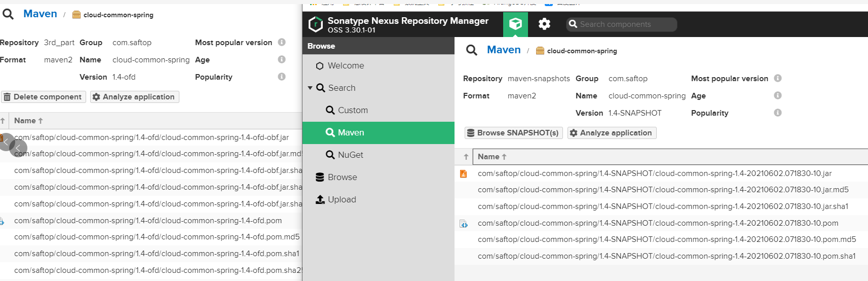Click Browse SNAPSHOT(s) button
Image resolution: width=868 pixels, height=281 pixels.
tap(513, 133)
